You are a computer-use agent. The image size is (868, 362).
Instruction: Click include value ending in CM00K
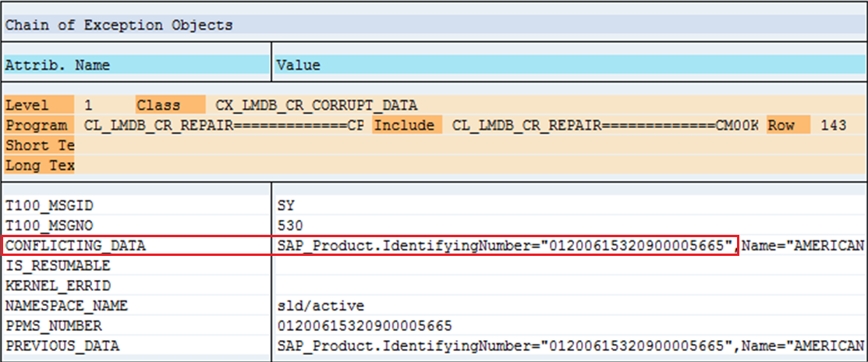(605, 126)
